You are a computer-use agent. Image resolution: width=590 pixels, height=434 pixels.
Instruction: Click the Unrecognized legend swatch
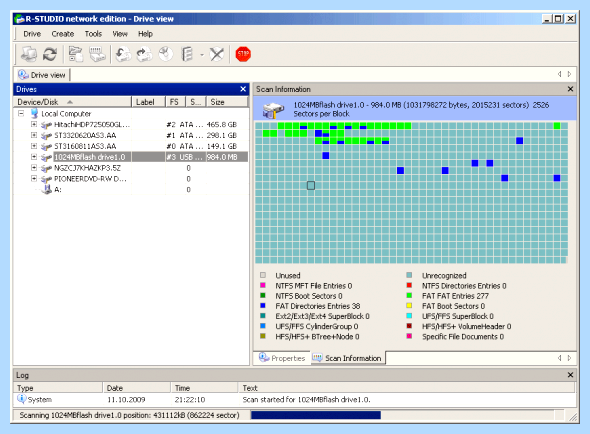tap(409, 275)
